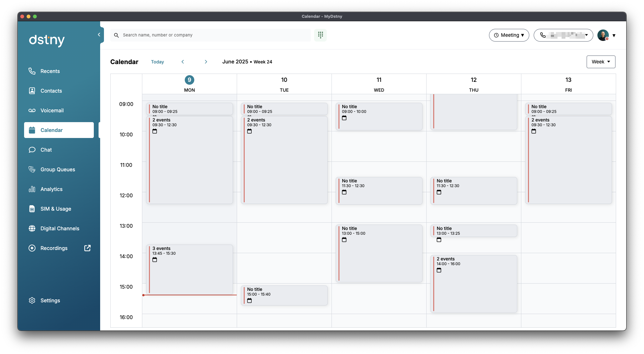Click the Voicemail icon in sidebar
644x354 pixels.
pyautogui.click(x=32, y=110)
